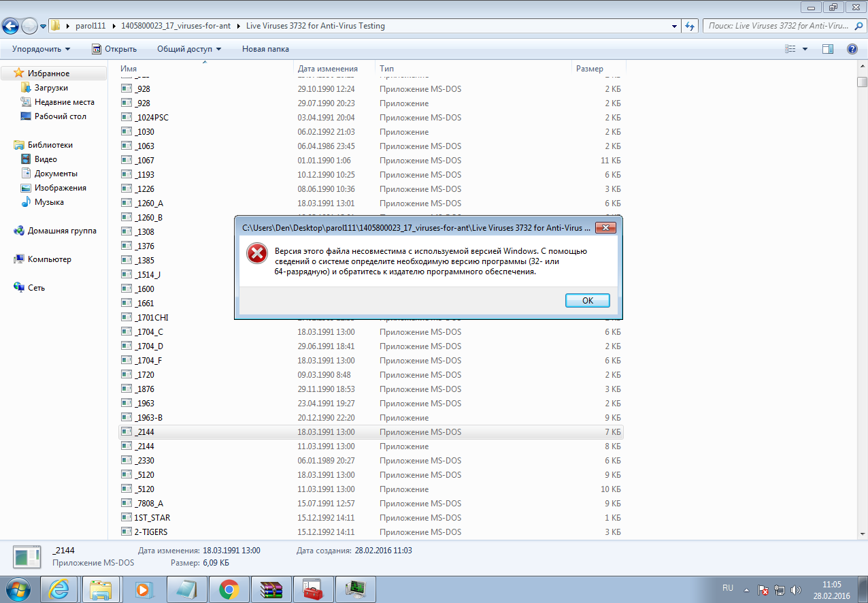Open the Видео library

point(46,159)
